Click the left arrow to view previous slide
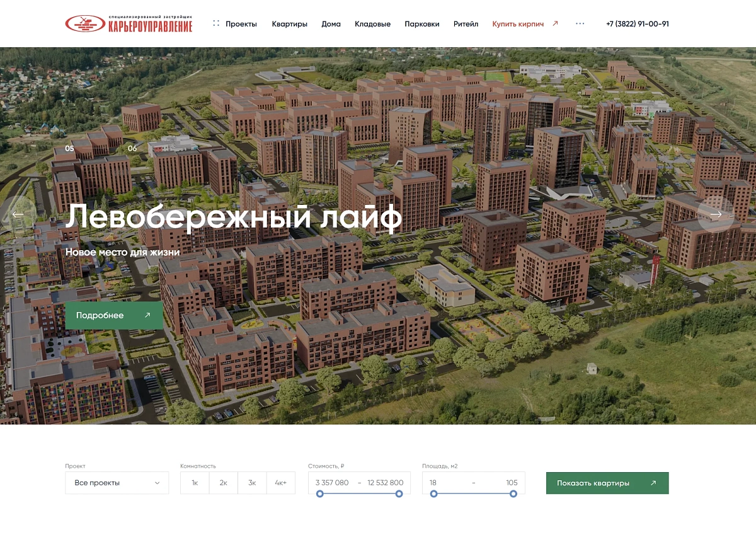The image size is (756, 537). tap(17, 214)
